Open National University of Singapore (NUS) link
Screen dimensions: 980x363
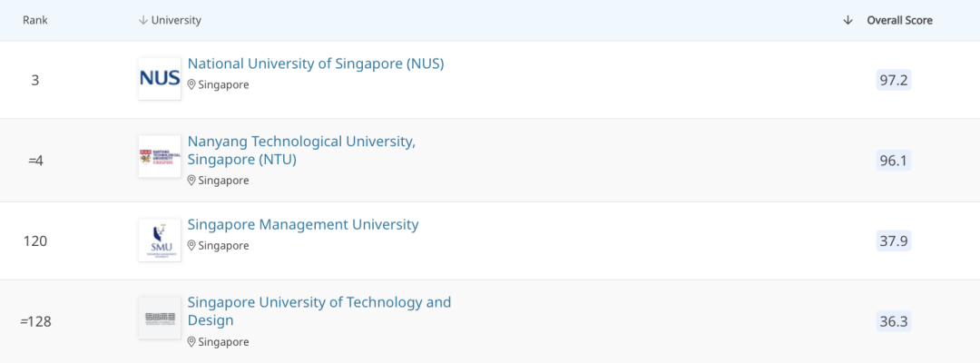[315, 64]
